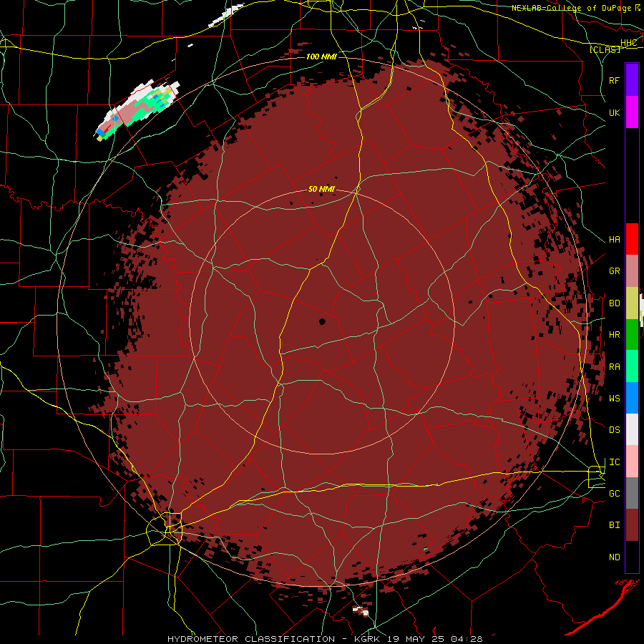Viewport: 644px width, 644px height.
Task: Click the 100 NMI range ring label
Action: click(x=321, y=57)
